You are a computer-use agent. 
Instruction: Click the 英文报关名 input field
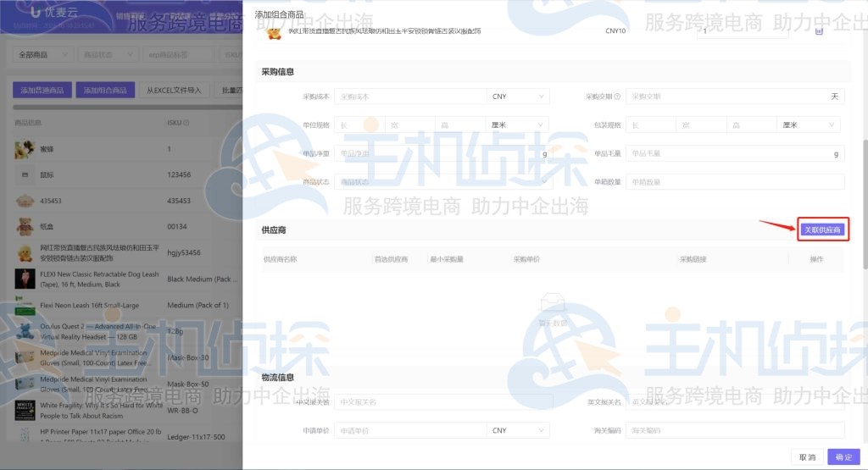pos(735,402)
